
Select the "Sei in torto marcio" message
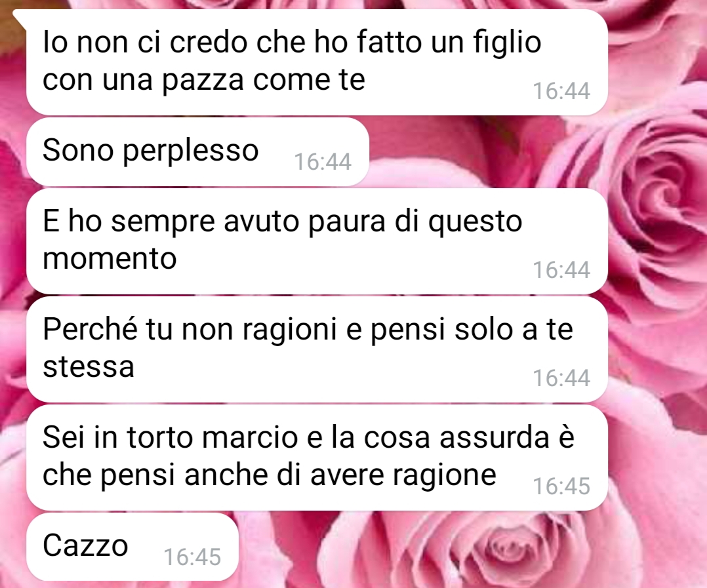click(x=317, y=458)
